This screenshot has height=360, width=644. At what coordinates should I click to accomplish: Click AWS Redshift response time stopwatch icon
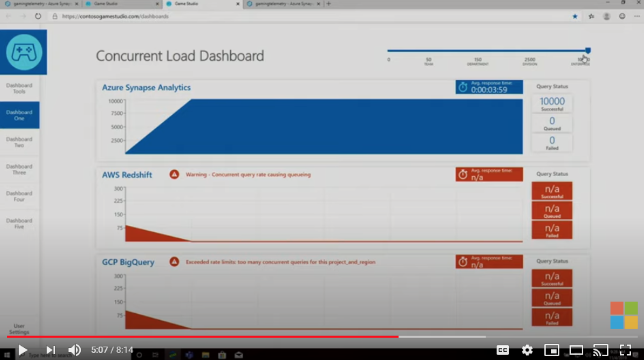(463, 175)
